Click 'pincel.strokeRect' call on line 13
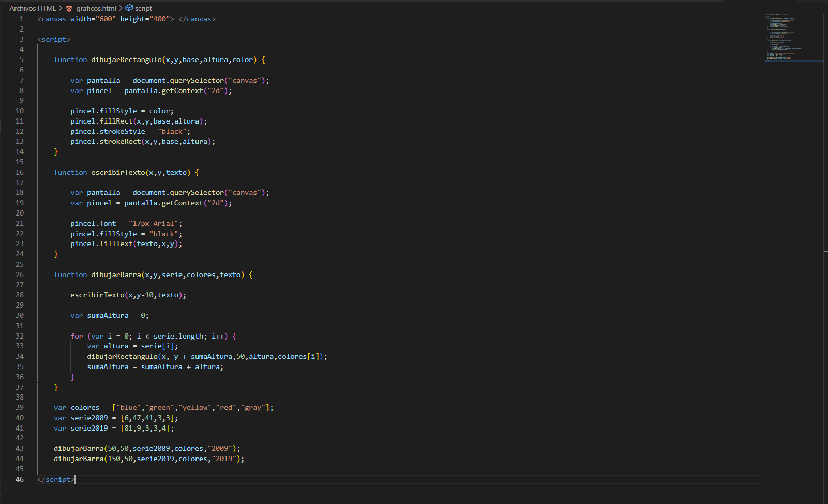Screen dimensions: 828x504 (x=143, y=141)
